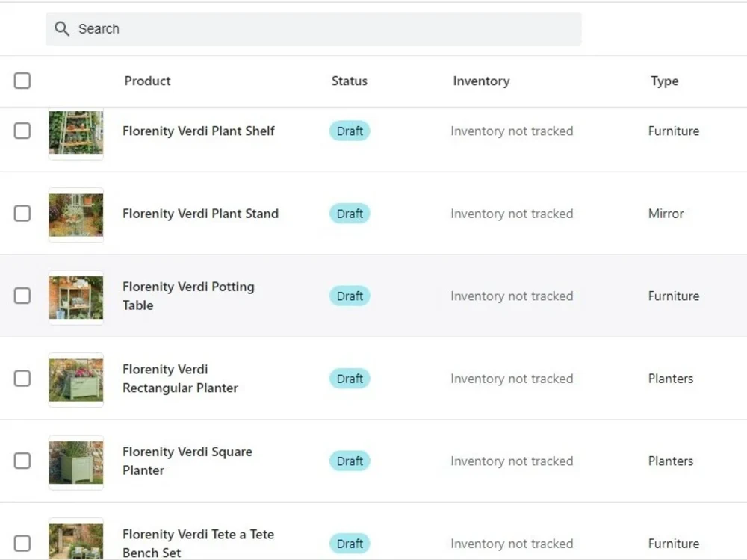The height and width of the screenshot is (560, 747).
Task: Click the magnifying glass search icon
Action: point(62,29)
